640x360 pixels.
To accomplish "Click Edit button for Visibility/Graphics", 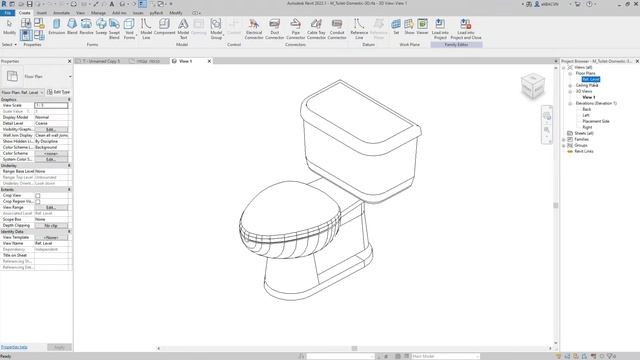I will [51, 129].
